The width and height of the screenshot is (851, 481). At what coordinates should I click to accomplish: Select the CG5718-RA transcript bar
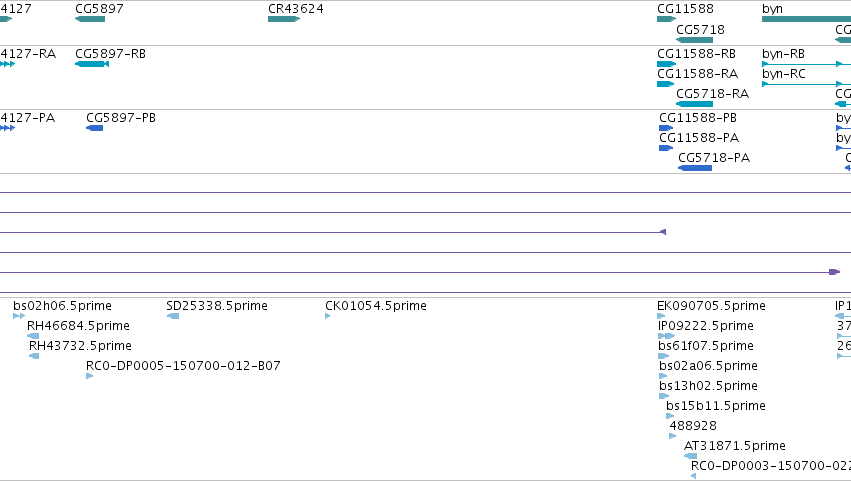point(695,104)
